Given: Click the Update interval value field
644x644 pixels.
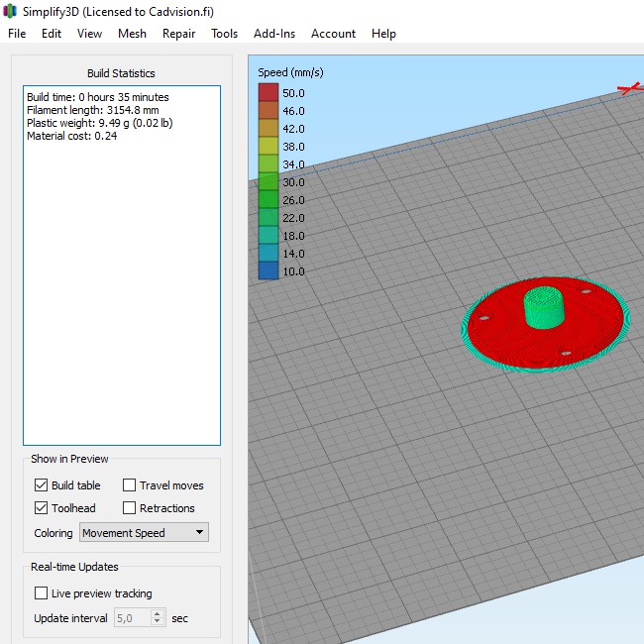Looking at the screenshot, I should (x=133, y=617).
